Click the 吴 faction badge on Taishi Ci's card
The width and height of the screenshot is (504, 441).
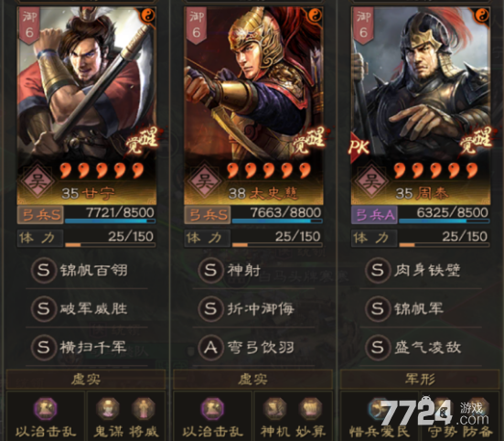point(205,181)
